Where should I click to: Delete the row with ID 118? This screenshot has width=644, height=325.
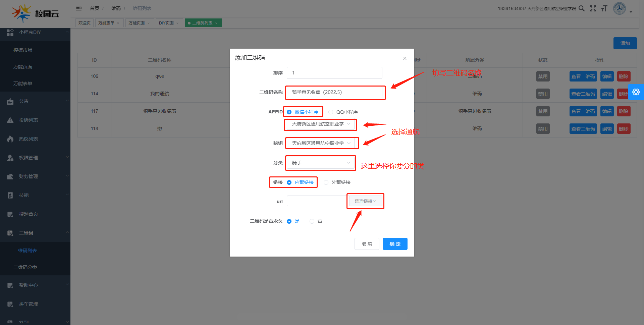(x=624, y=129)
